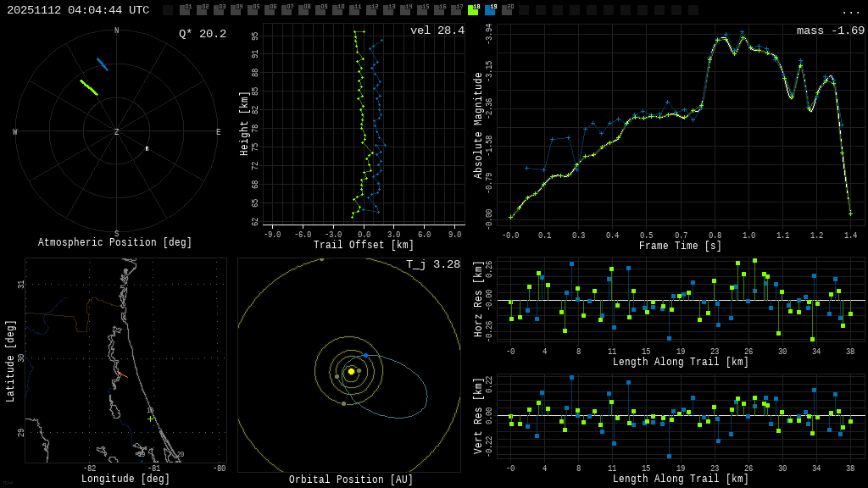This screenshot has width=868, height=488.
Task: Click the green station 18 indicator
Action: pos(473,10)
